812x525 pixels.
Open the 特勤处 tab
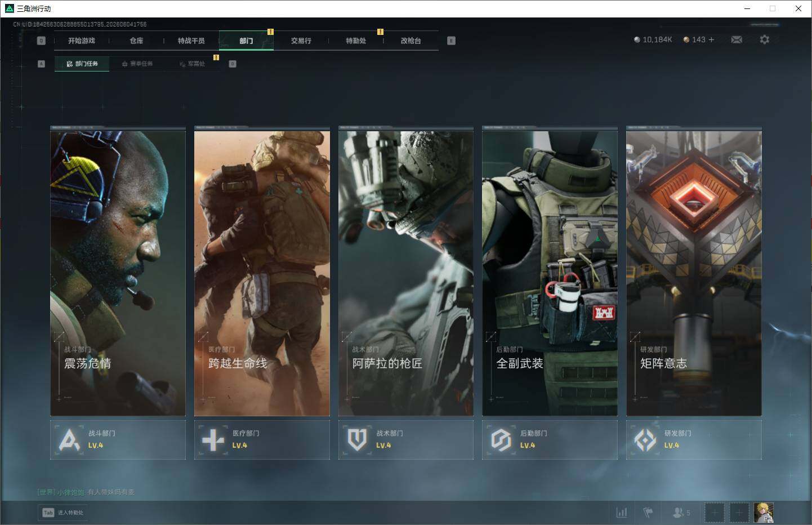click(x=356, y=41)
